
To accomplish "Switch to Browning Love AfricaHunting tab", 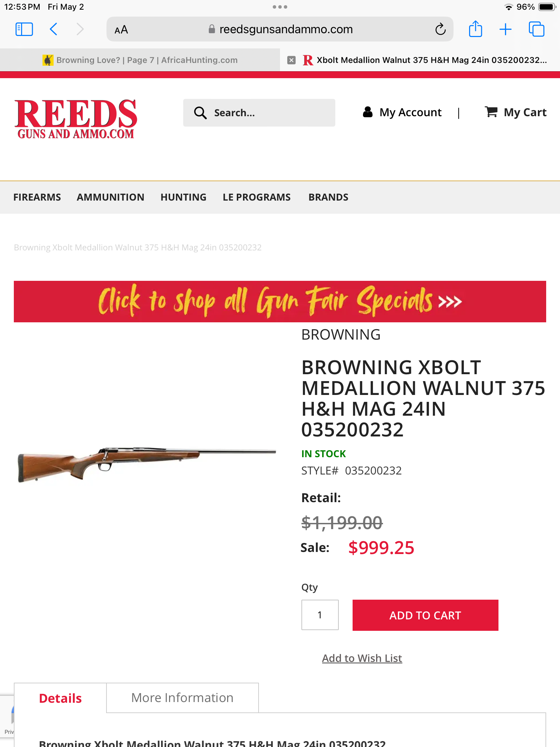I will click(x=140, y=60).
